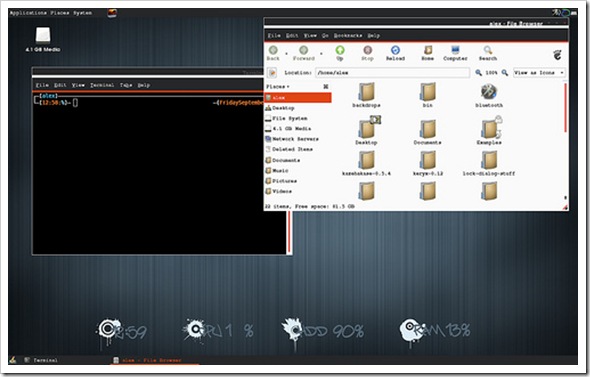Select Music bookmark in sidebar
Viewport: 590px width, 377px height.
[x=298, y=171]
